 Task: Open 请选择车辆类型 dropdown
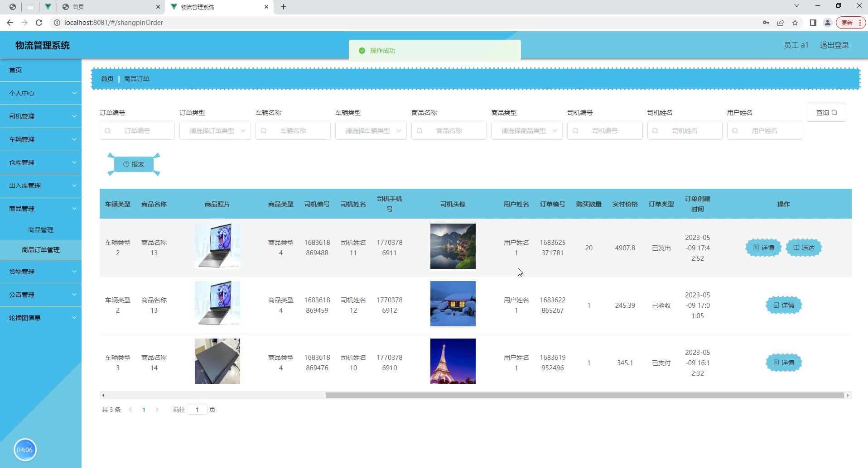(371, 131)
